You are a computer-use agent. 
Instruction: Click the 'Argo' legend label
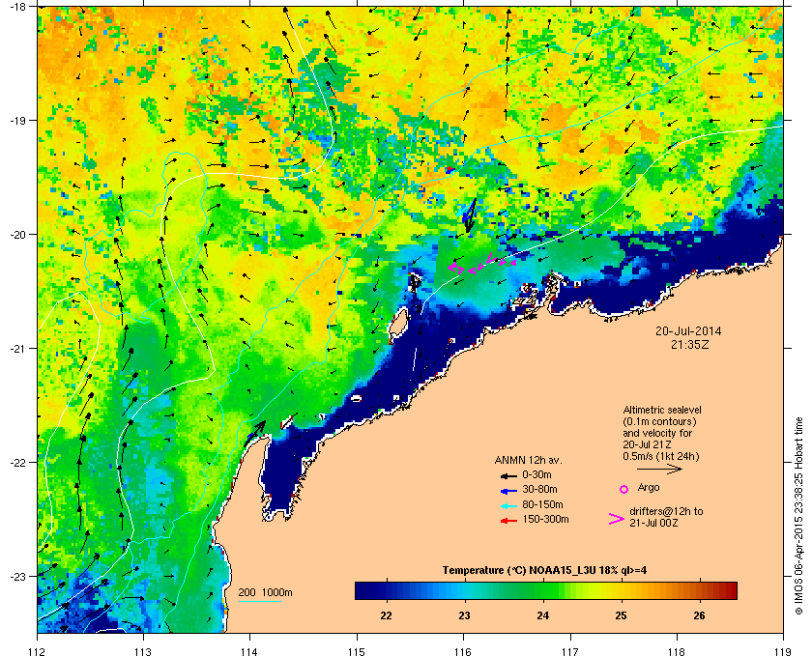point(649,488)
